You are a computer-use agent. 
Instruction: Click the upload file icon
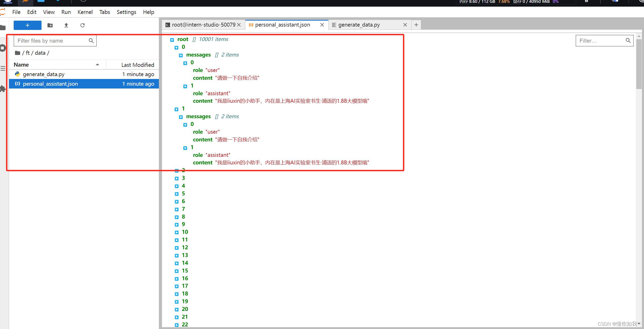point(66,25)
